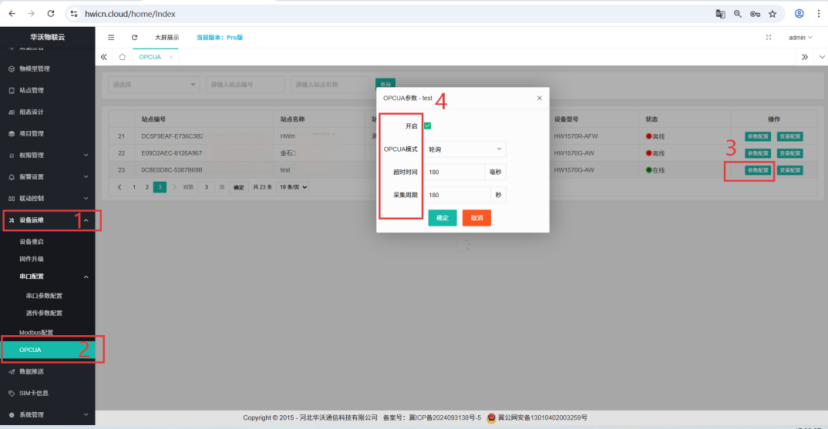The height and width of the screenshot is (429, 828).
Task: Collapse the 设备运维 sidebar group
Action: [48, 220]
